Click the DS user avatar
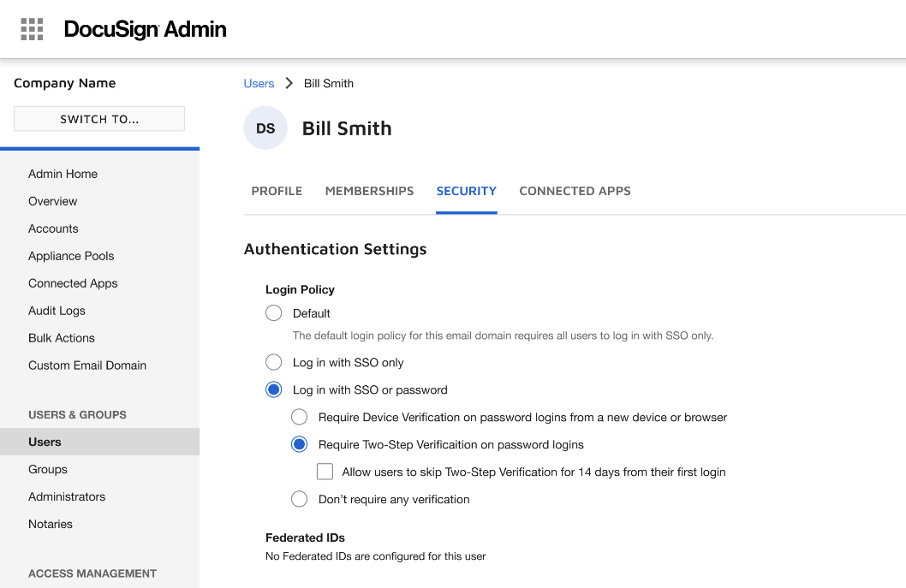 coord(265,128)
